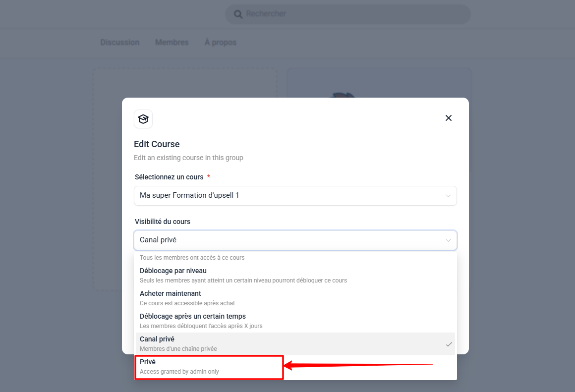Click the course selector chevron arrow
The image size is (575, 392).
(x=448, y=196)
